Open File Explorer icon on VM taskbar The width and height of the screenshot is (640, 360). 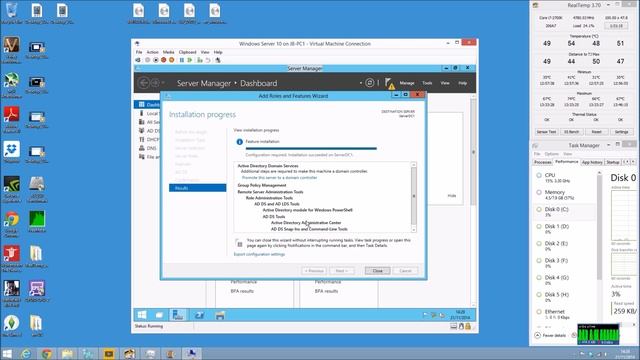point(220,315)
